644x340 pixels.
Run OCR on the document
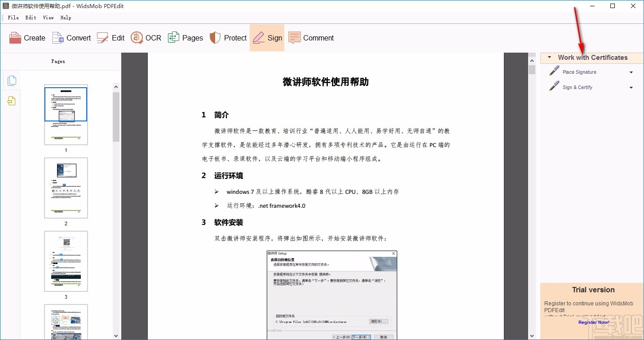tap(146, 38)
